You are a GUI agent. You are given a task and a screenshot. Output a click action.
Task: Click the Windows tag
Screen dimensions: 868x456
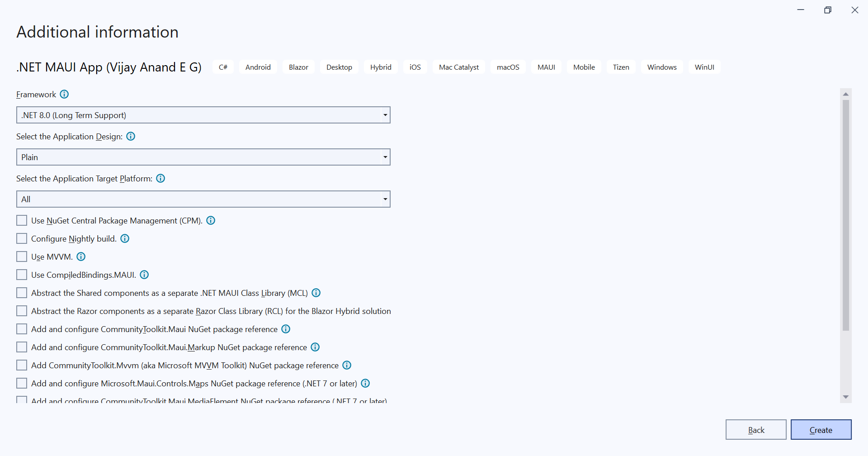pos(662,67)
